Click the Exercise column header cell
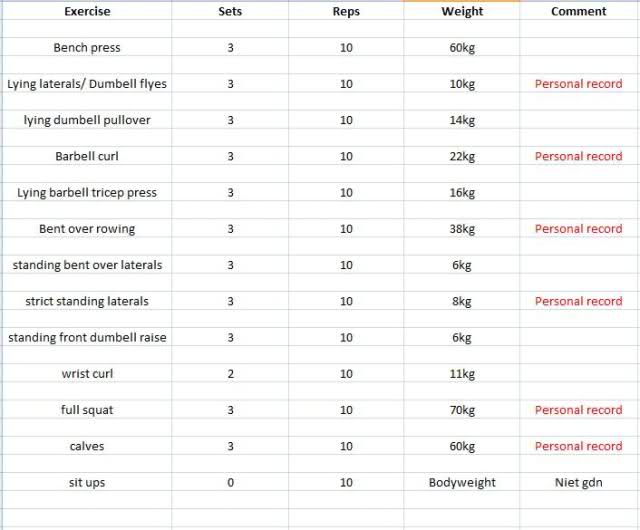 [87, 12]
